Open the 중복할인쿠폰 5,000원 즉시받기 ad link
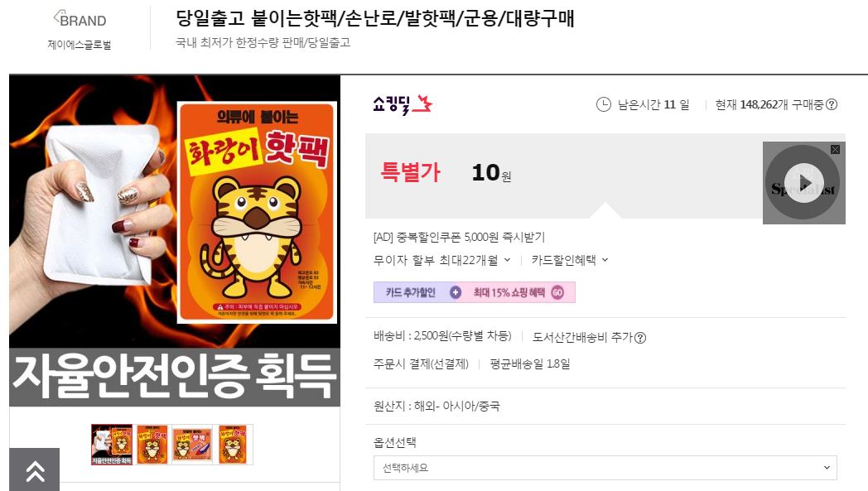This screenshot has height=491, width=868. [459, 238]
